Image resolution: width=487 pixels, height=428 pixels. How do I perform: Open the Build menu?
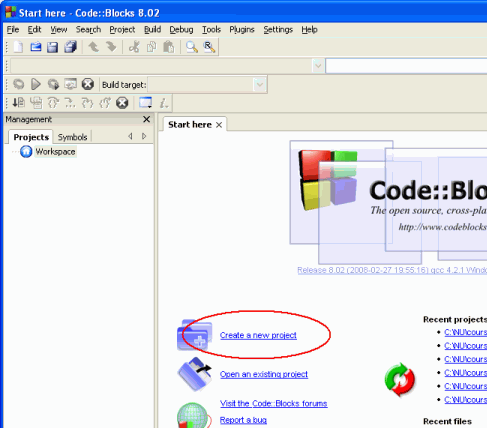[x=152, y=30]
